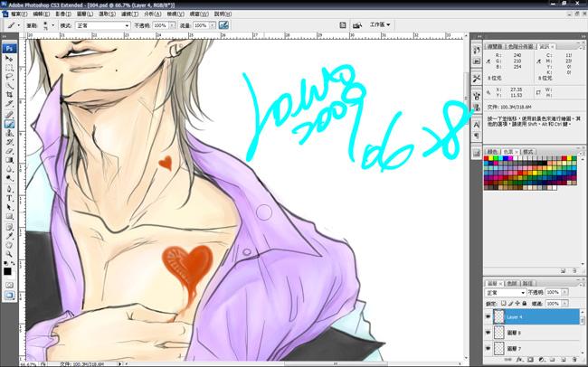Screen dimensions: 588x367
Task: Switch to the 路徑 tab
Action: pos(527,283)
